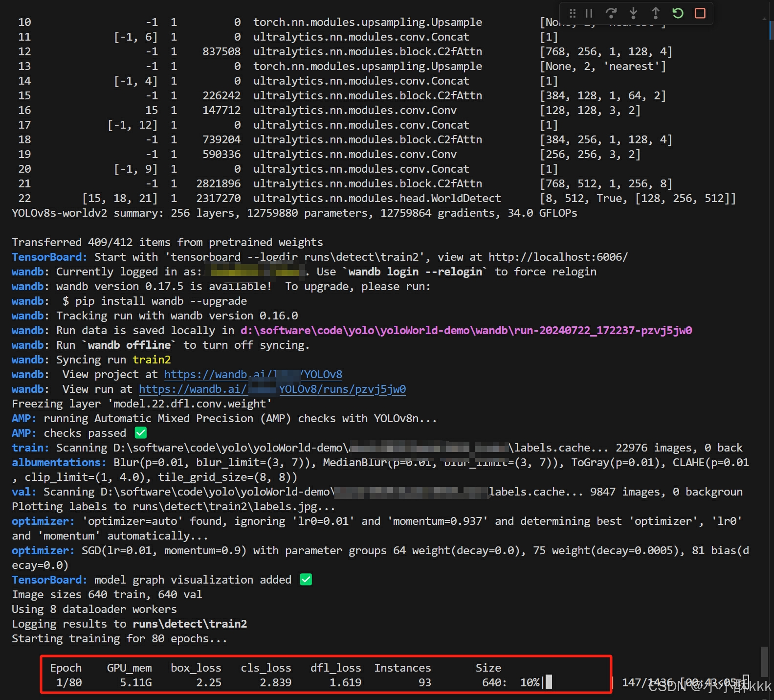Click the blue 'albumentations:' label
The height and width of the screenshot is (700, 774).
tap(59, 463)
